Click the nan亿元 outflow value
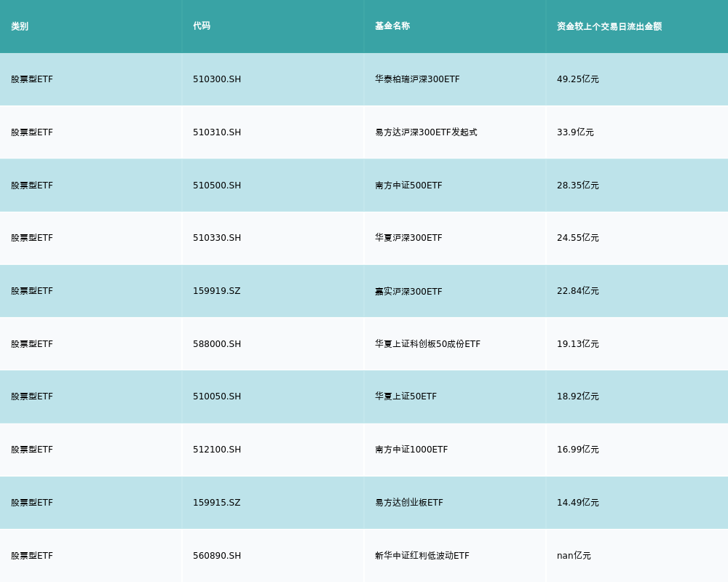Viewport: 728px width, 582px height. pyautogui.click(x=574, y=556)
